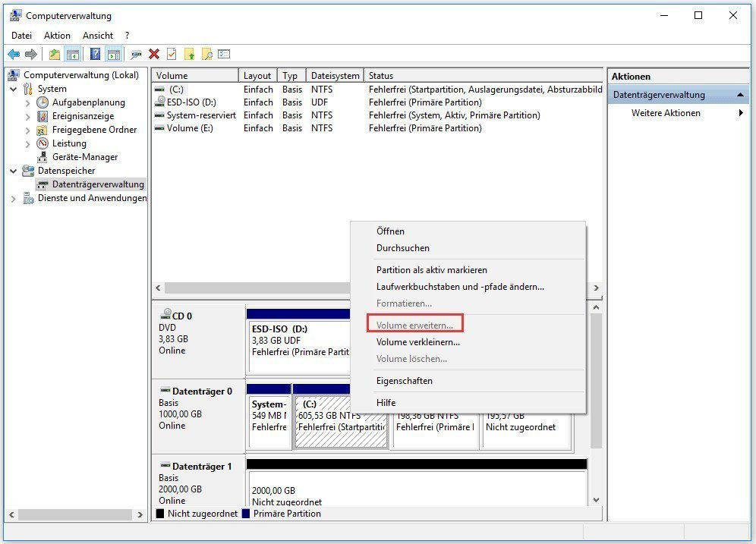Screen dimensions: 756x544
Task: Click the folder with magnifier toolbar icon
Action: (206, 54)
